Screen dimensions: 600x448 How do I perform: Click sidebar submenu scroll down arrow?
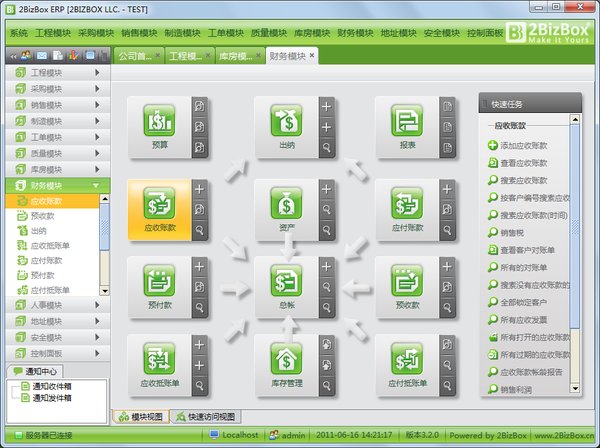(104, 291)
